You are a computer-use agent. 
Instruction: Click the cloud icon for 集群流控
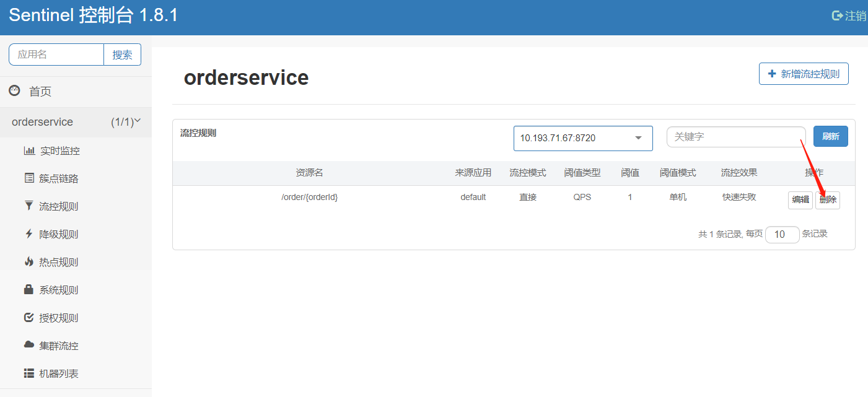point(29,345)
